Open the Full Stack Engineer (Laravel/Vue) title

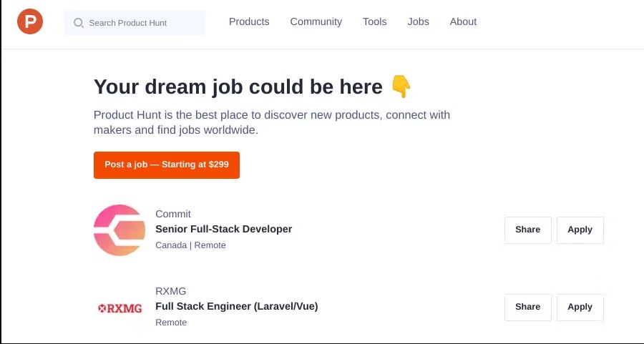click(x=237, y=306)
